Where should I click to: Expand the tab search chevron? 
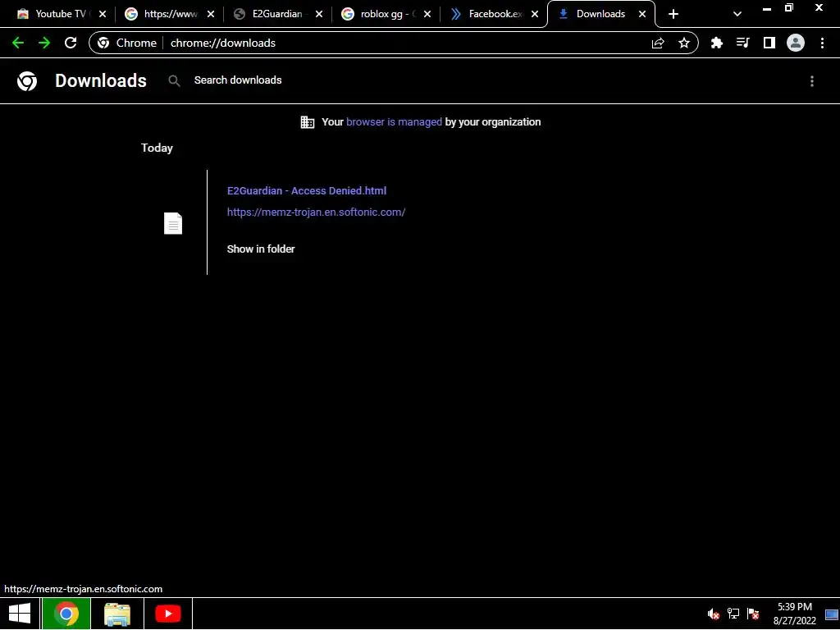point(737,14)
